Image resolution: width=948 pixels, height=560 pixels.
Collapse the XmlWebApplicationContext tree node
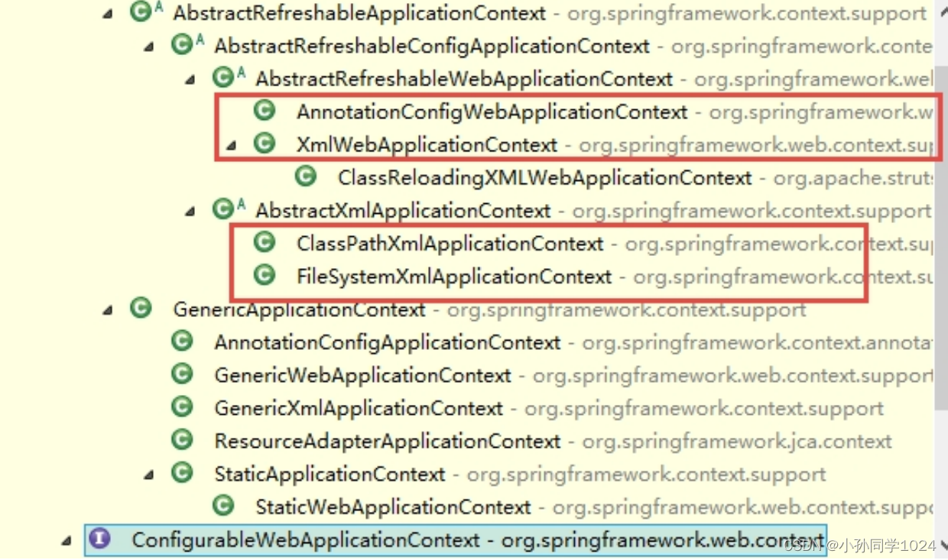coord(230,144)
